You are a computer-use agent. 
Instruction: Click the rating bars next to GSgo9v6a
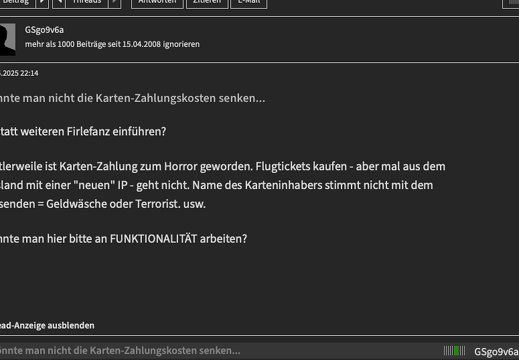pyautogui.click(x=454, y=351)
